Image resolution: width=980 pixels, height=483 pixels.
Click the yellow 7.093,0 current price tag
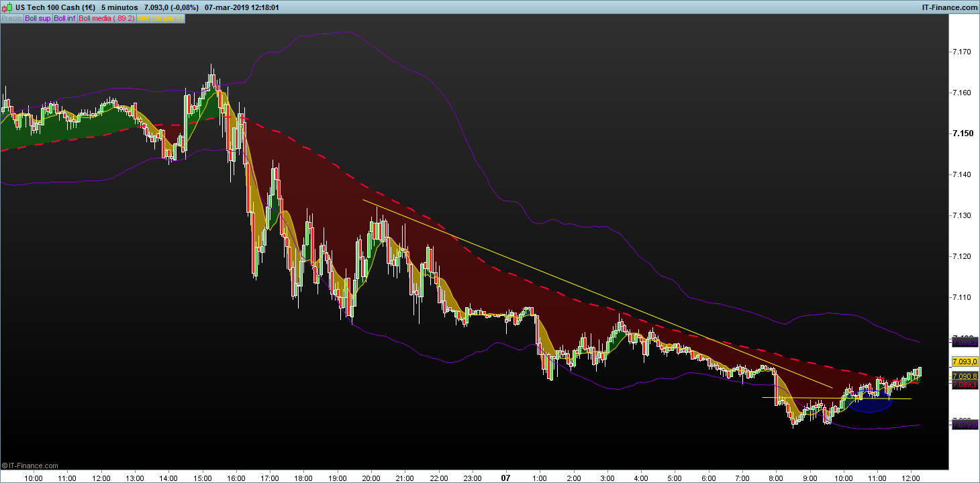pyautogui.click(x=965, y=362)
